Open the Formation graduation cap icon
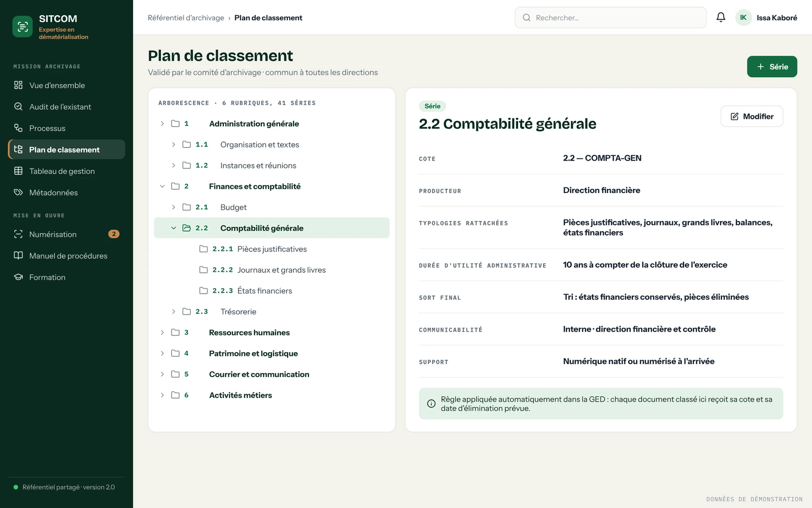 point(18,277)
